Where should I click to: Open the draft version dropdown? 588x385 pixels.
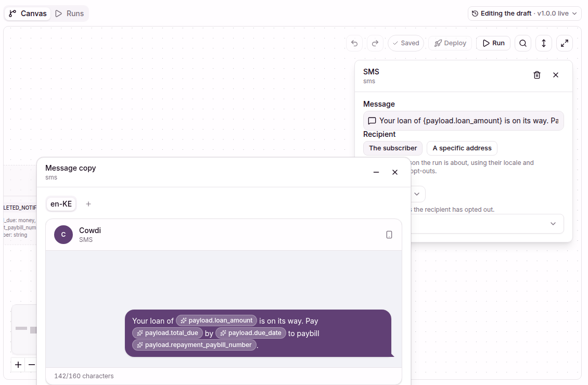click(524, 14)
